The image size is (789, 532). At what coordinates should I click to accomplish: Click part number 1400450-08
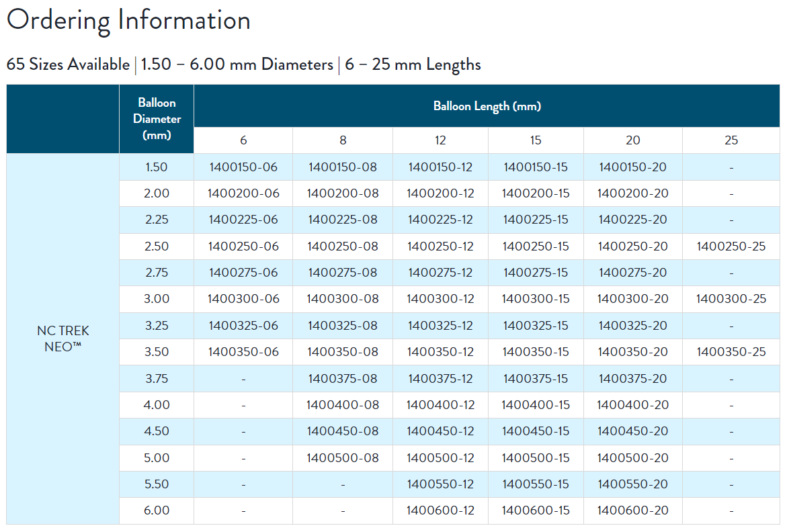[343, 431]
